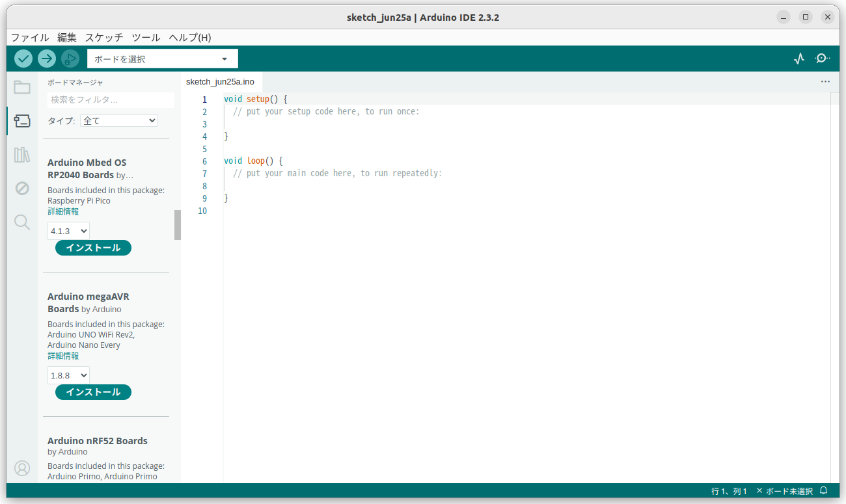Install the Arduino Mbed OS RP2040 Boards package
Viewport: 846px width, 504px height.
point(93,247)
